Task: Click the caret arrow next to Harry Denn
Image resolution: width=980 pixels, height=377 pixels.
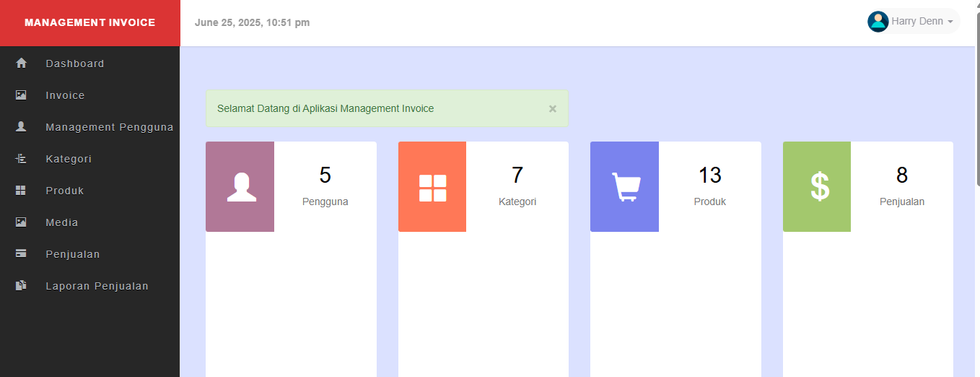Action: coord(950,22)
